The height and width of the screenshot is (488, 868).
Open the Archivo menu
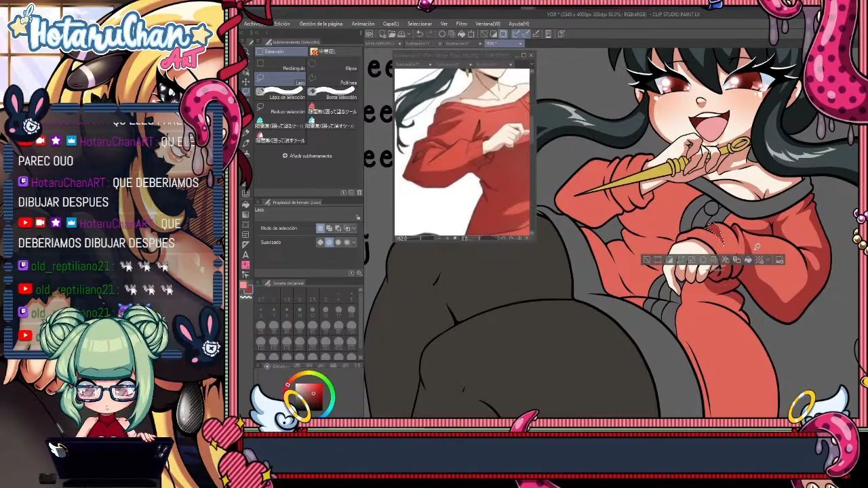click(254, 24)
